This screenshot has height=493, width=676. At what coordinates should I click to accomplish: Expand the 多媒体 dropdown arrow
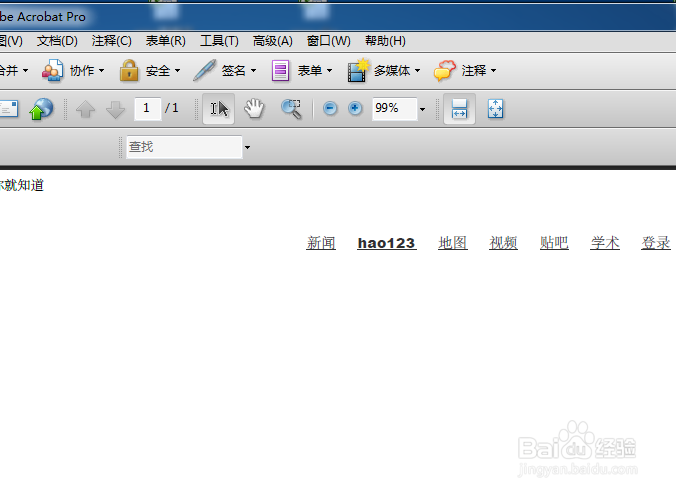coord(417,70)
